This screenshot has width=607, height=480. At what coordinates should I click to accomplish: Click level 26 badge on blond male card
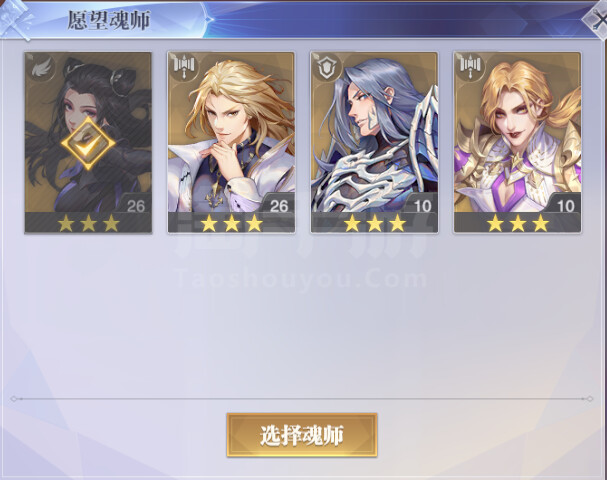[x=278, y=206]
